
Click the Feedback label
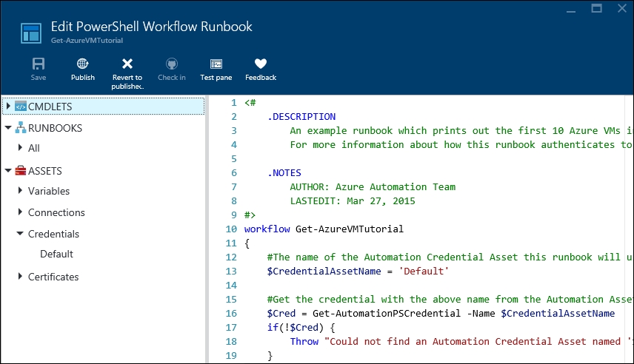point(261,78)
